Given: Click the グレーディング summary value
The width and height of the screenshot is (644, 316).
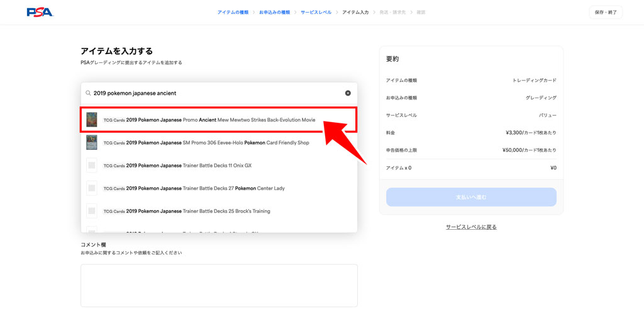Looking at the screenshot, I should (x=541, y=98).
